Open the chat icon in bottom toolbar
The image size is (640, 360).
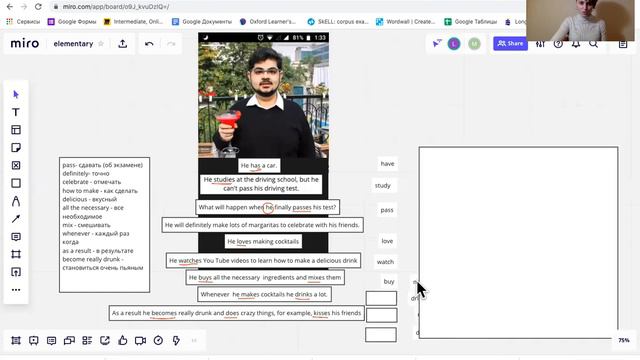pos(51,340)
